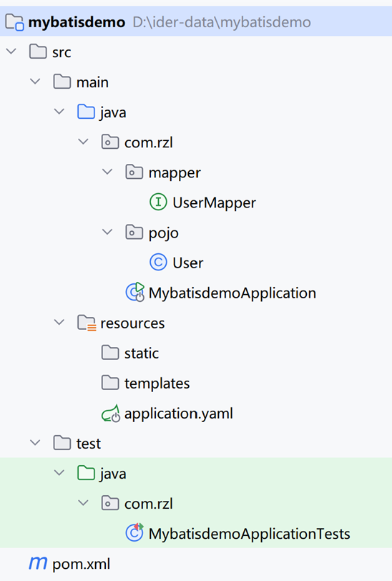The height and width of the screenshot is (581, 392).
Task: Select the main label
Action: (x=92, y=82)
